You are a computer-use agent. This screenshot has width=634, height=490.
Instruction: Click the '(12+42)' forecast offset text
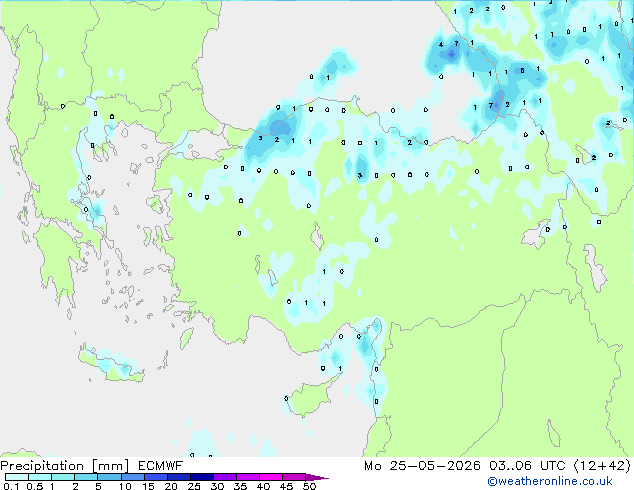pos(602,466)
